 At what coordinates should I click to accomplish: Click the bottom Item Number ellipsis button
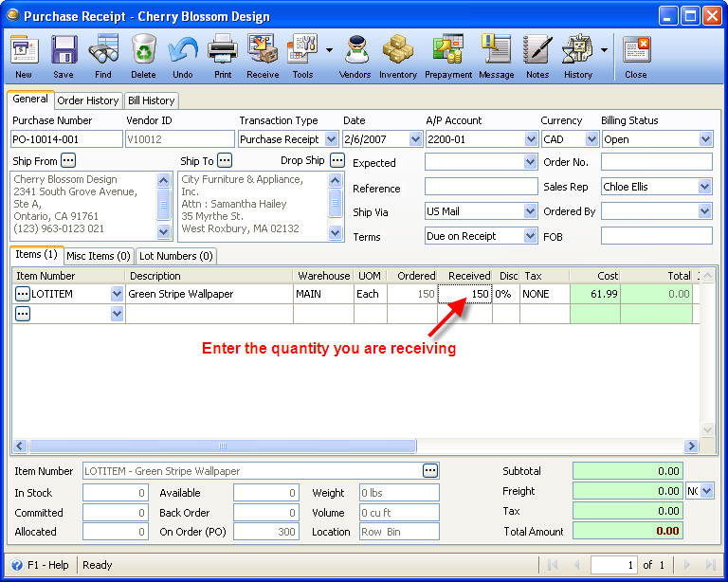430,470
